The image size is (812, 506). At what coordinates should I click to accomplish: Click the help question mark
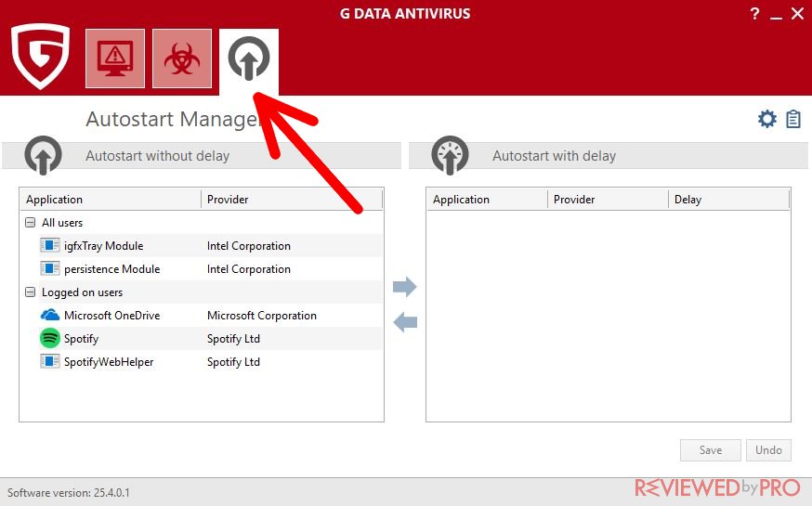(x=754, y=13)
